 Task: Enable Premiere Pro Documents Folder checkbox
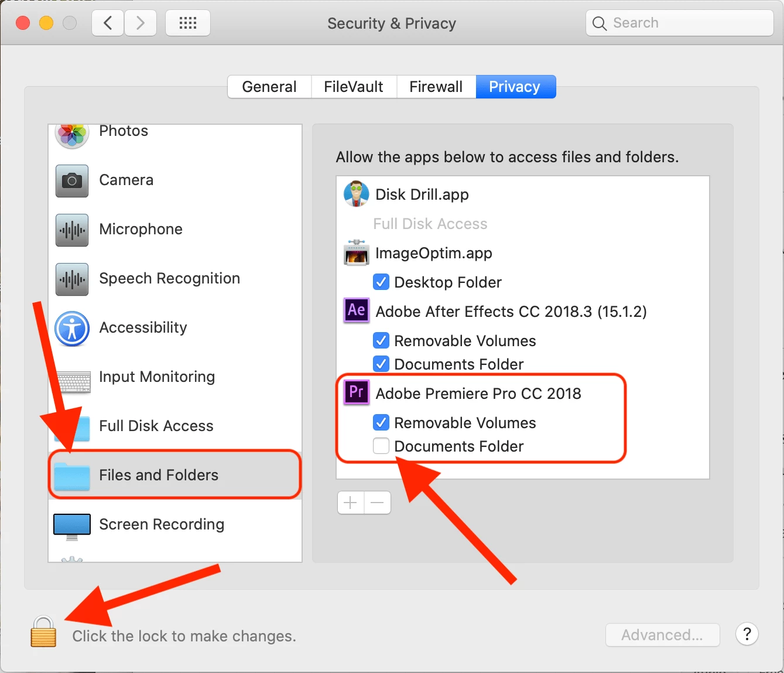point(381,446)
